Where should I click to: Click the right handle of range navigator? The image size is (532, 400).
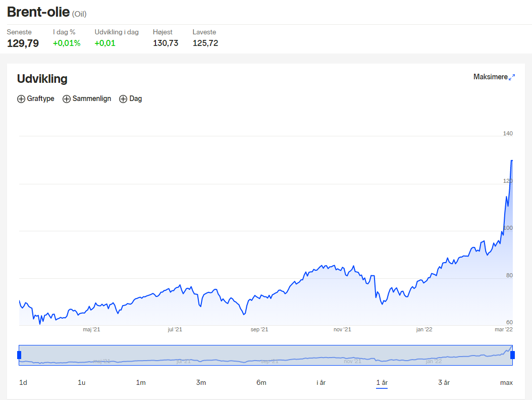512,355
